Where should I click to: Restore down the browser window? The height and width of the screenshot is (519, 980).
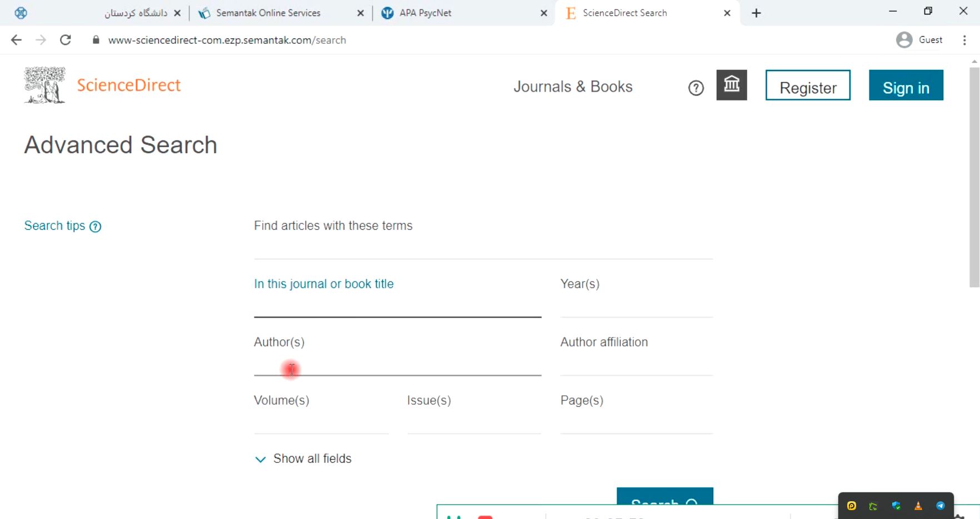[928, 11]
